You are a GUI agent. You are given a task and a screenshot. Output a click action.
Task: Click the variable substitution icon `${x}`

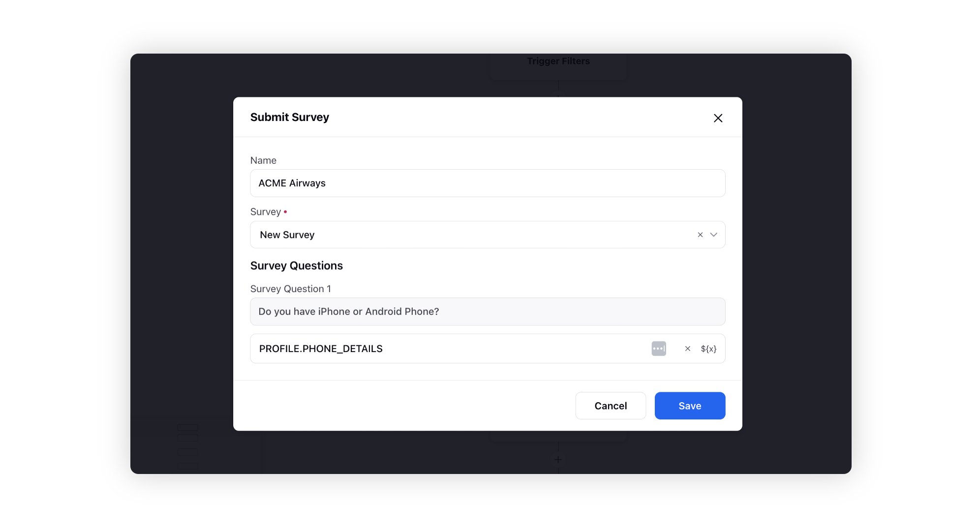(x=708, y=349)
